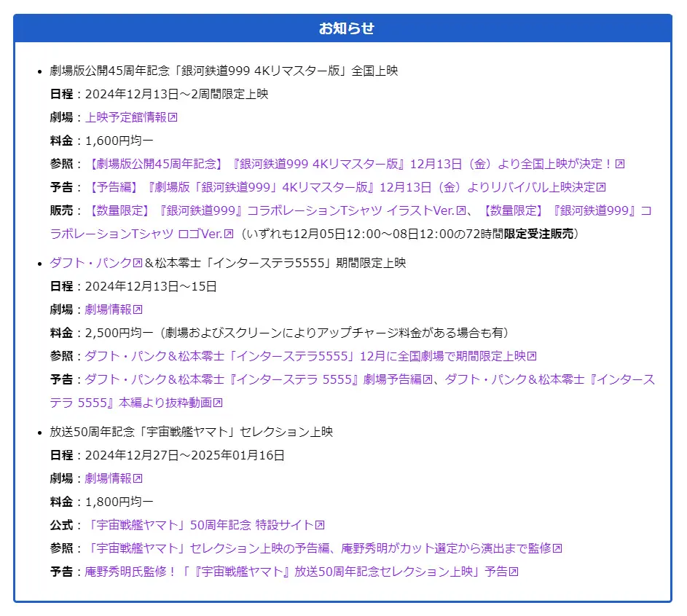The image size is (687, 616).
Task: Click the date 2024年12月13日～2周間限定上映
Action: coord(176,94)
